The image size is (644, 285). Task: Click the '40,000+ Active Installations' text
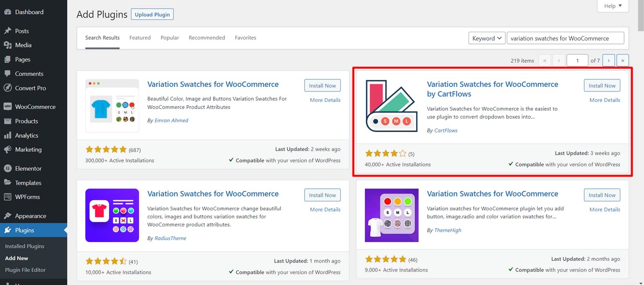(398, 165)
